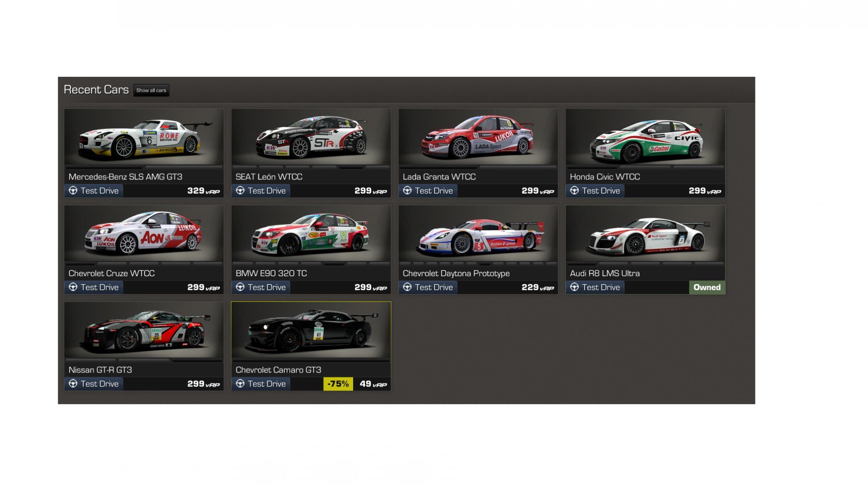Image resolution: width=868 pixels, height=485 pixels.
Task: Click the -75% discount badge
Action: pos(338,384)
